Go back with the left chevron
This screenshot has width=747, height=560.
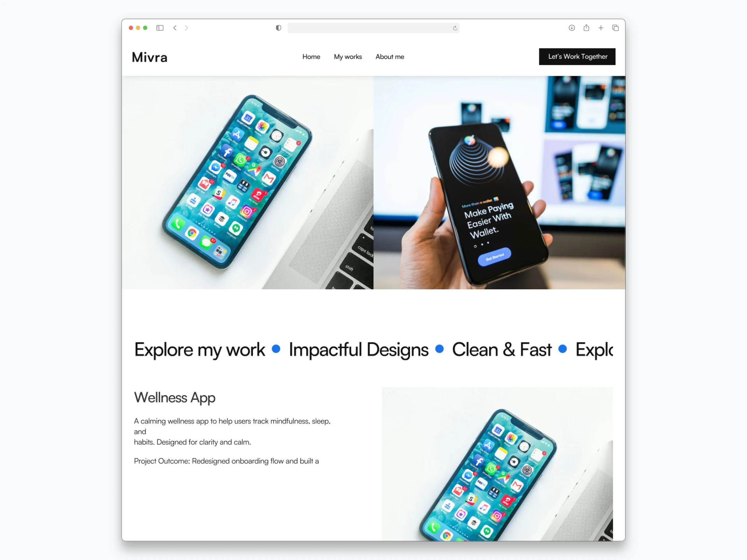(x=175, y=28)
